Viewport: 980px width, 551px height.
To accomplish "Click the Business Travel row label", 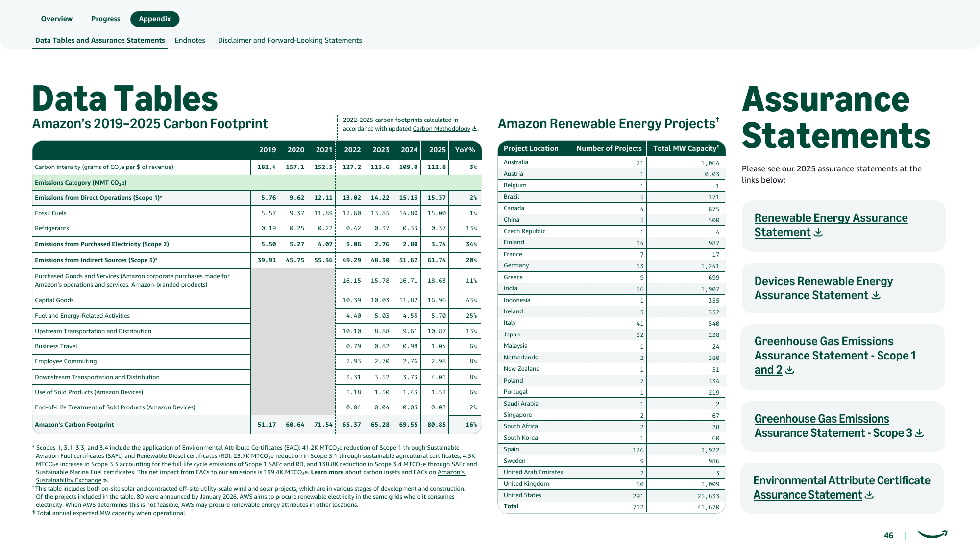I will tap(56, 346).
